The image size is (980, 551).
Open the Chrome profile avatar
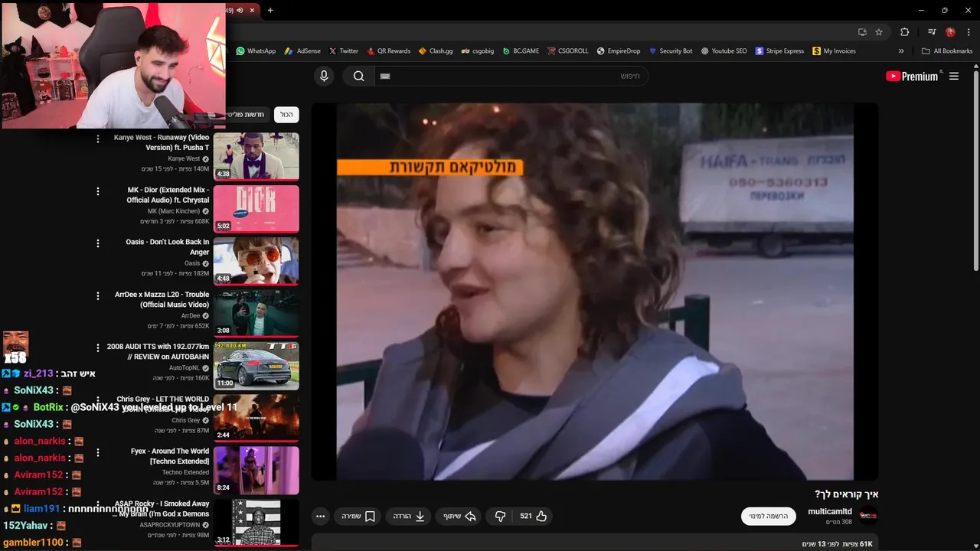coord(950,32)
